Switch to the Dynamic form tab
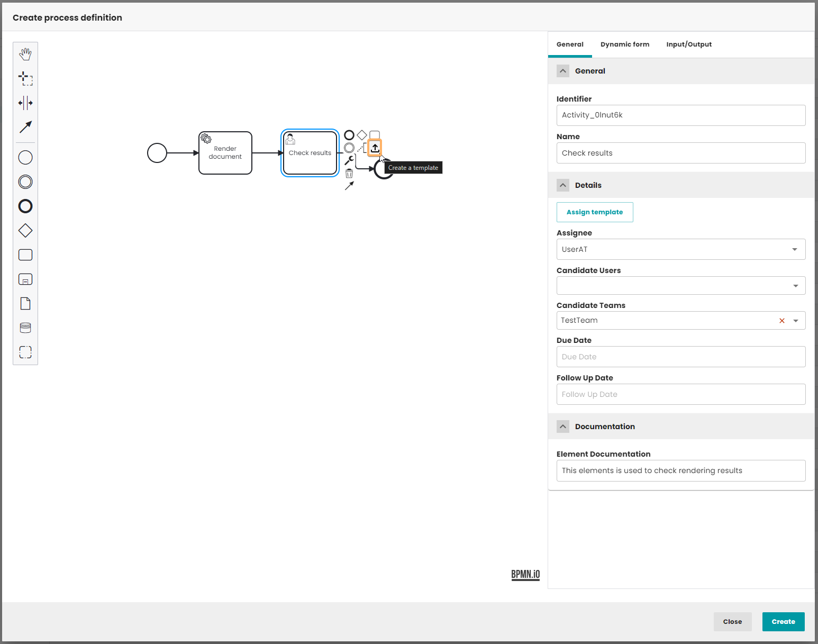Viewport: 818px width, 644px height. coord(624,44)
